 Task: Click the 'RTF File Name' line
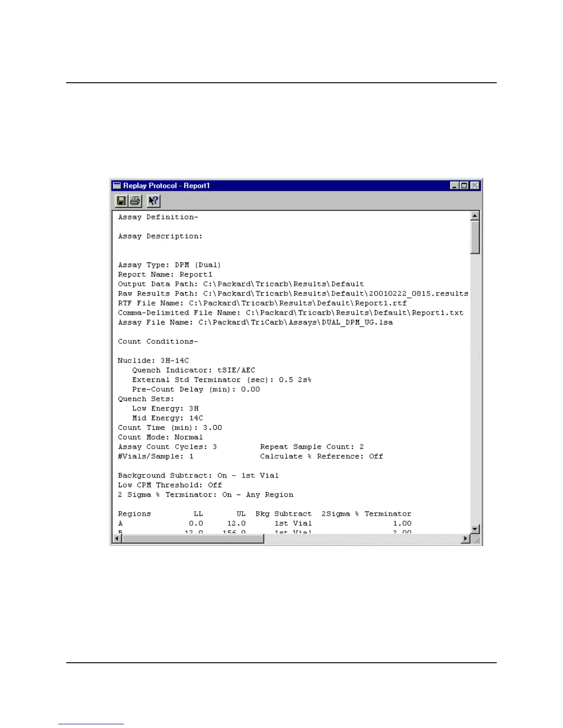(262, 303)
